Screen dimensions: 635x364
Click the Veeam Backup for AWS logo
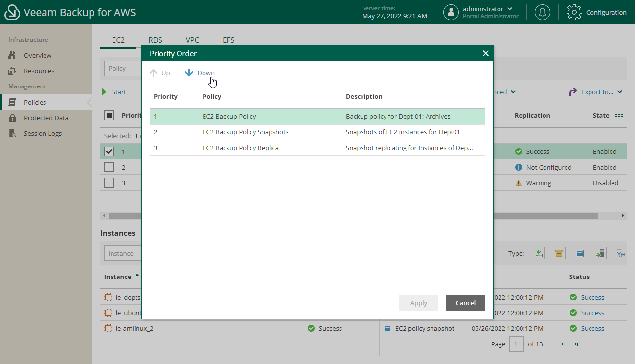point(12,12)
